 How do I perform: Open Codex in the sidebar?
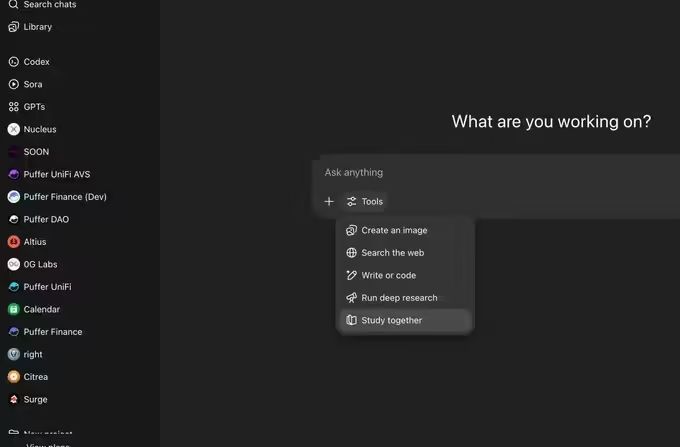(36, 62)
